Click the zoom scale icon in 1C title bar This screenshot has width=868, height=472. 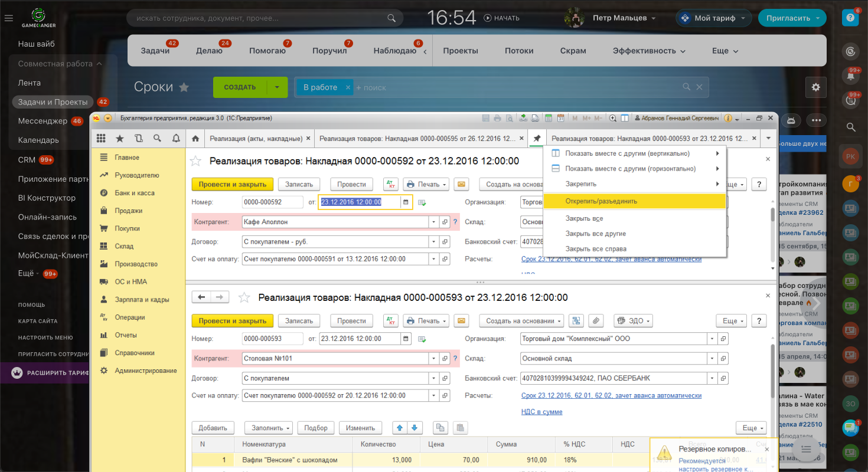pyautogui.click(x=613, y=119)
